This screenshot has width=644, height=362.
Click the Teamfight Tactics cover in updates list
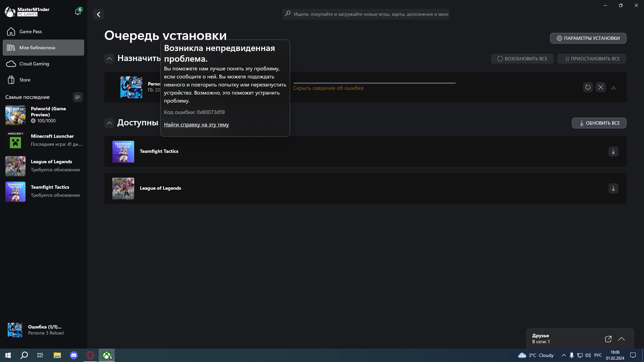click(x=123, y=152)
